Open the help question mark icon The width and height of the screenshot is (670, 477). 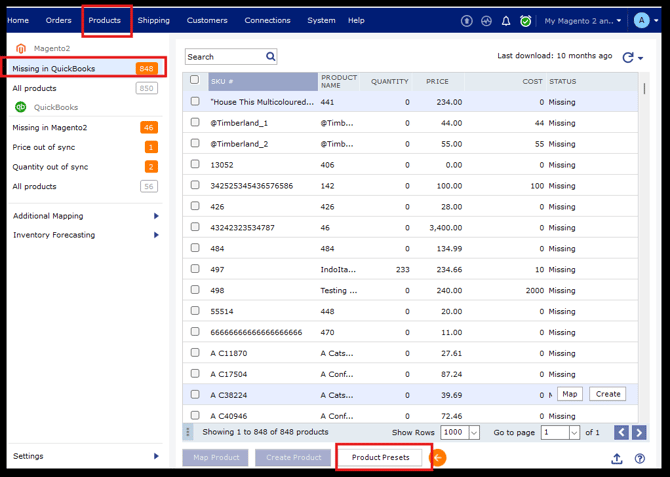pyautogui.click(x=640, y=458)
